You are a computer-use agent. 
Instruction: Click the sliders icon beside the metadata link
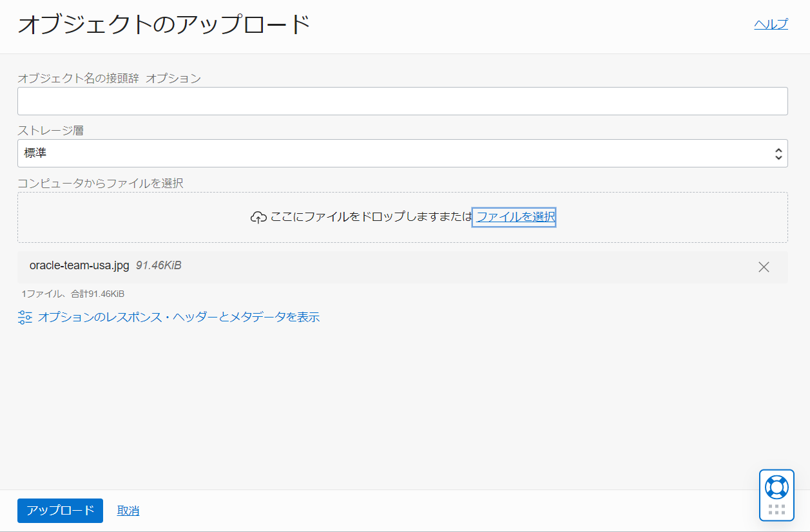[24, 317]
